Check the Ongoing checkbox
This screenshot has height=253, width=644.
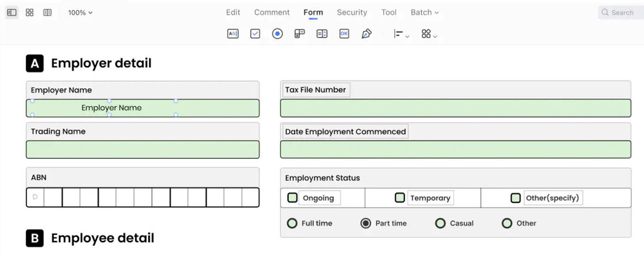pos(292,198)
